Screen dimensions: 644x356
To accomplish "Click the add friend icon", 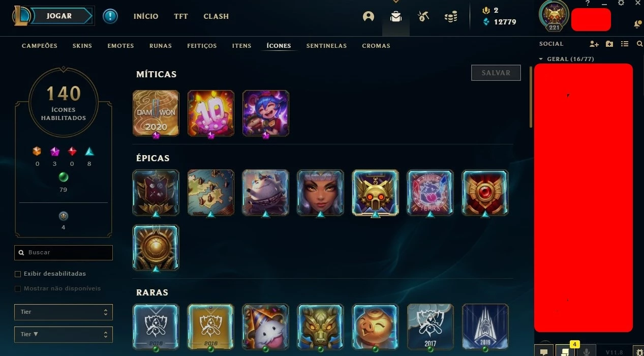I will [x=594, y=44].
